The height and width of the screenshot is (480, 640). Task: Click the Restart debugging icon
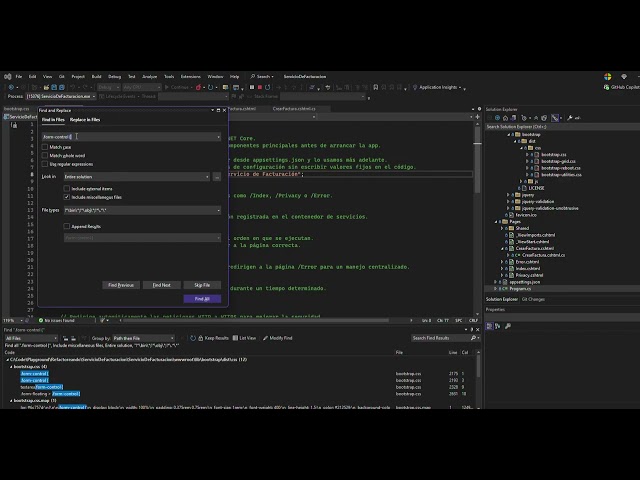click(x=268, y=87)
